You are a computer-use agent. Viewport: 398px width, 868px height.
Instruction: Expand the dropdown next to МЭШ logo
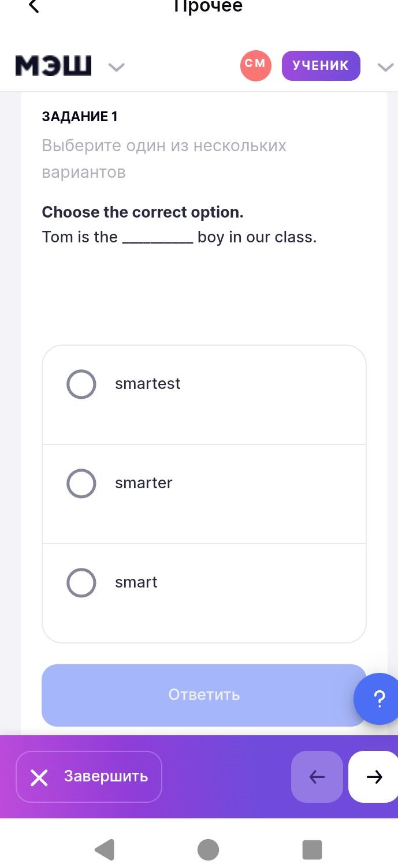(x=117, y=68)
